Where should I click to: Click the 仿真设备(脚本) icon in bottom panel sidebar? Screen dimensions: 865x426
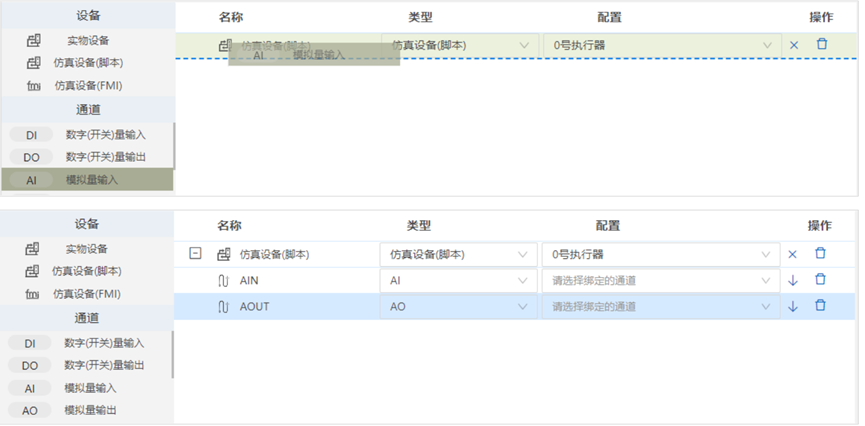click(x=32, y=271)
